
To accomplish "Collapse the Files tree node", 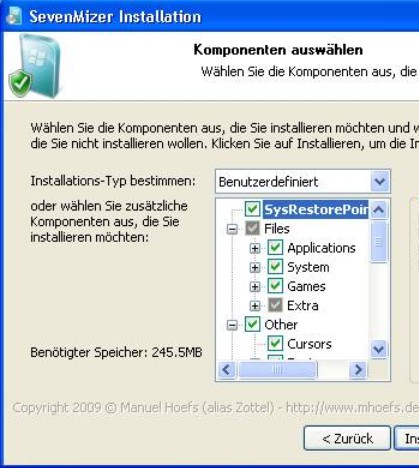I will [x=232, y=229].
